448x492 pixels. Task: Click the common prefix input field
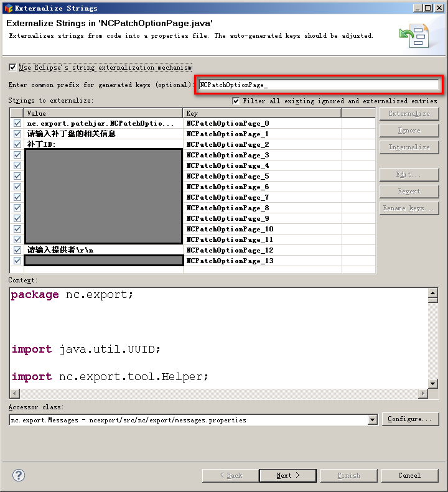(x=319, y=85)
